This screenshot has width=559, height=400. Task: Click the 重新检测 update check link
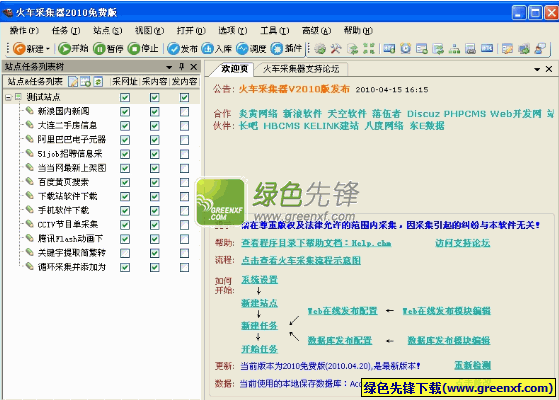[472, 365]
